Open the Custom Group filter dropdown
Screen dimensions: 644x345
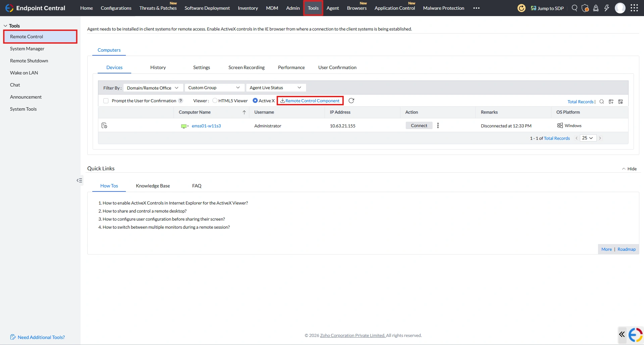[214, 88]
